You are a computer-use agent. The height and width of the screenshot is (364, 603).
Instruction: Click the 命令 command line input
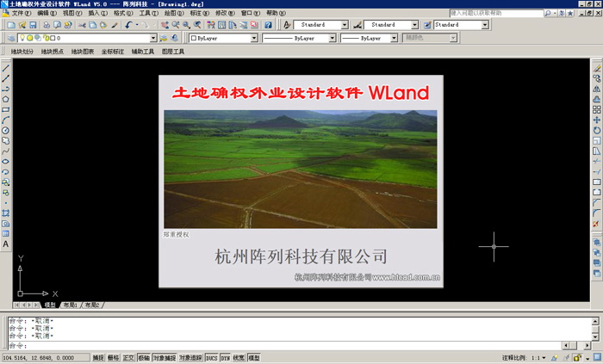click(284, 345)
